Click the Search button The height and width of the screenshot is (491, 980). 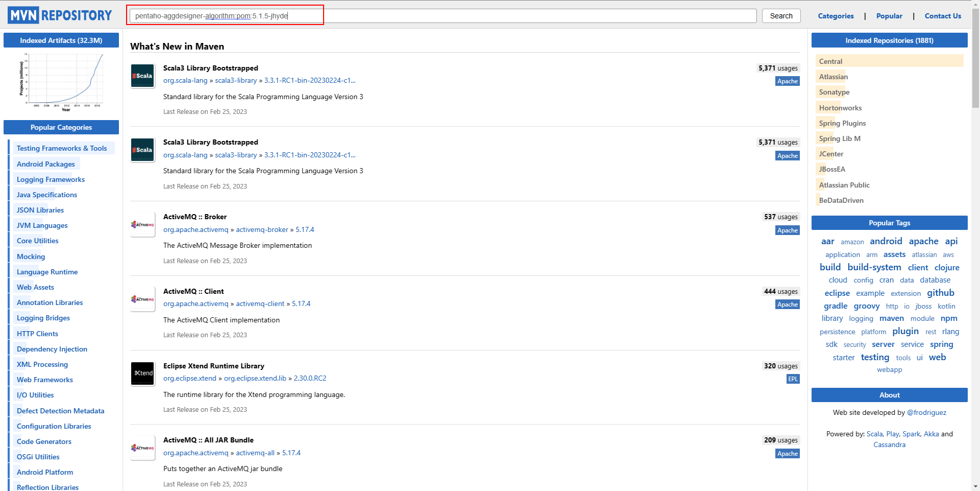click(781, 16)
